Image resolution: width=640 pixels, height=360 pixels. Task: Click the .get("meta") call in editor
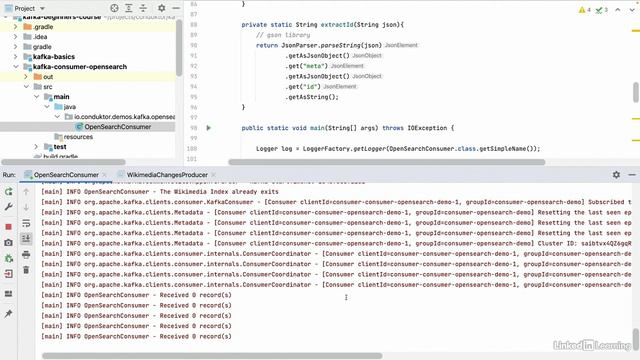[306, 66]
